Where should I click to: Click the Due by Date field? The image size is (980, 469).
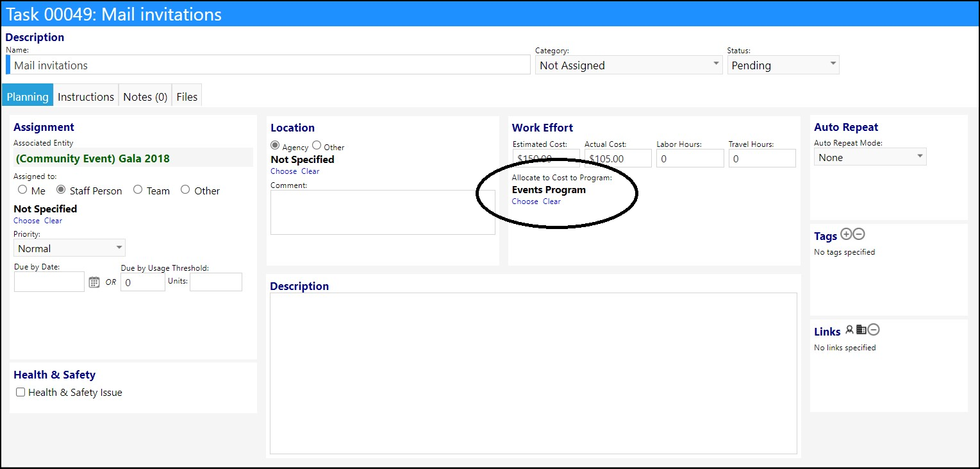coord(49,282)
